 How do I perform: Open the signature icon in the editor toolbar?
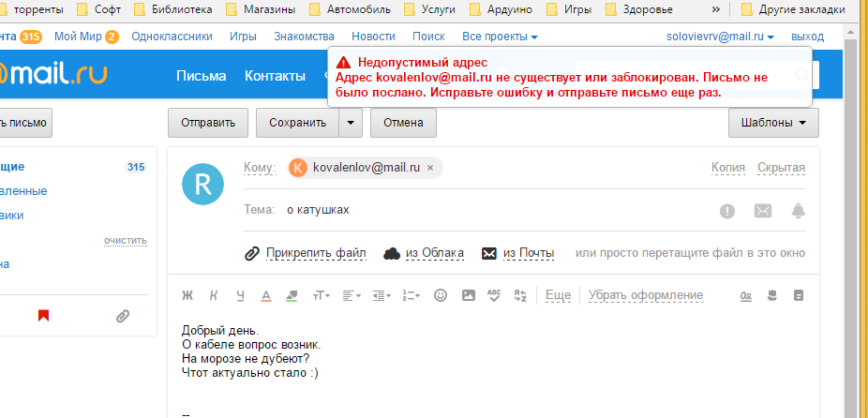point(745,295)
